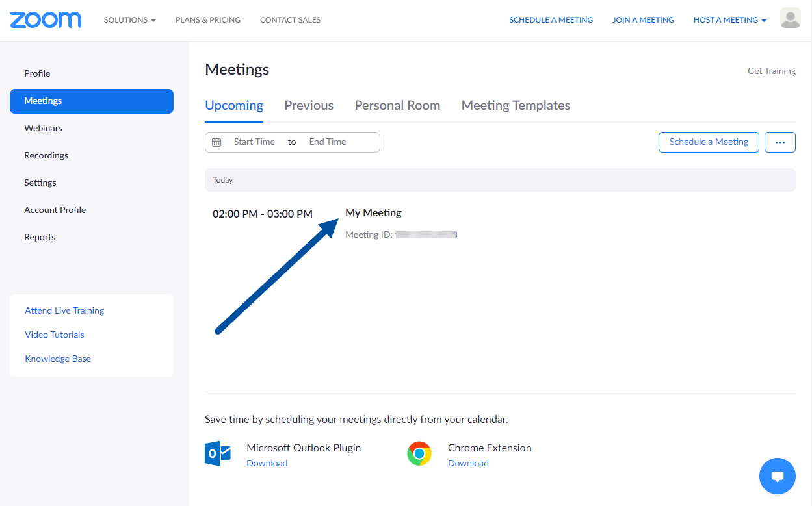Click the calendar icon in date filter
The image size is (812, 506).
217,142
